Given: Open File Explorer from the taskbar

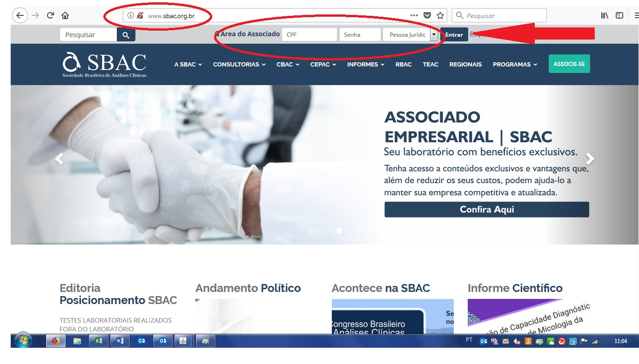Looking at the screenshot, I should point(77,341).
